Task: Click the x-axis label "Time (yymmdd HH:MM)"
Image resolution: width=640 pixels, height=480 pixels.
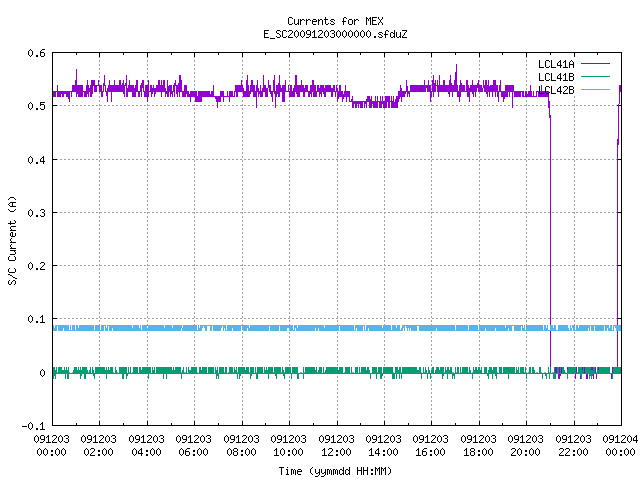Action: (x=335, y=471)
